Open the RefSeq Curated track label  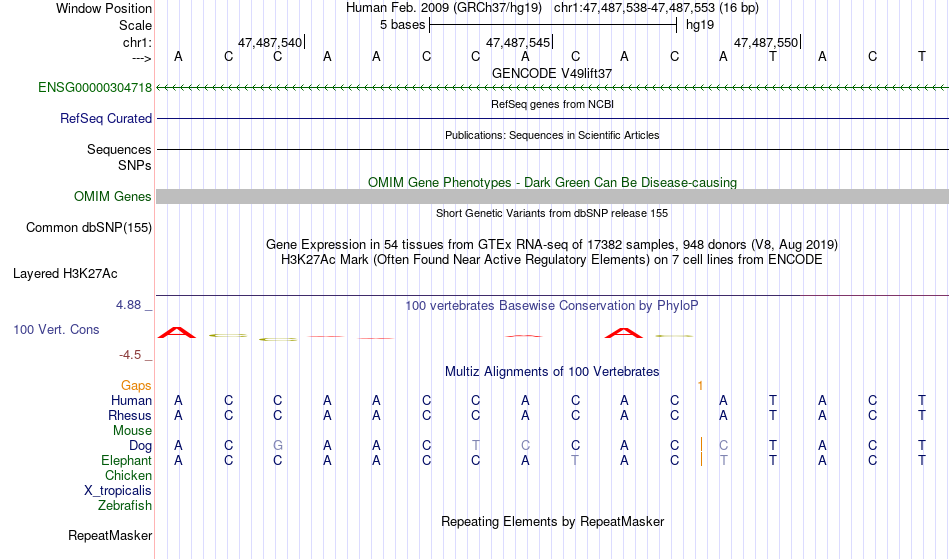(x=106, y=119)
